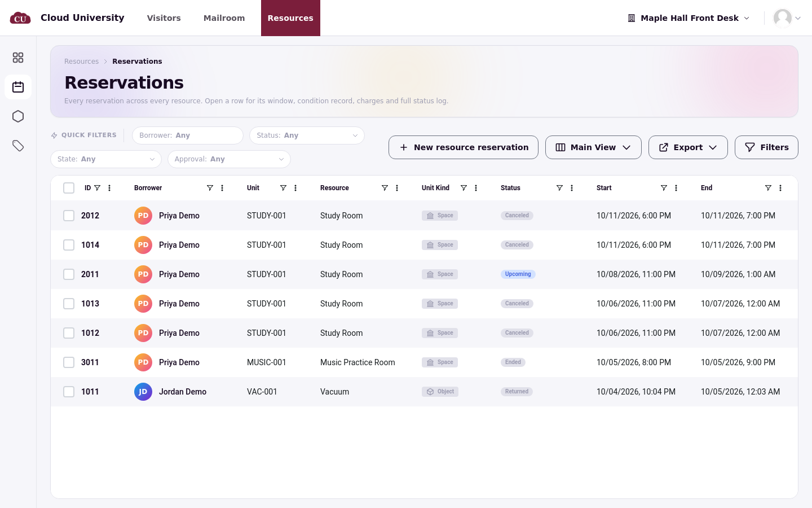Switch location via Maple Hall Front Desk dropdown
Viewport: 812px width, 508px height.
(689, 18)
